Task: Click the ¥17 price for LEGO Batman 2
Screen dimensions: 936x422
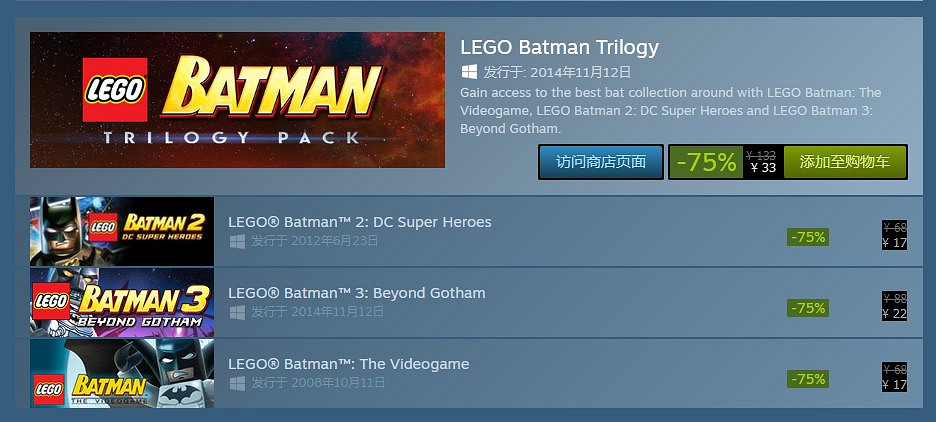Action: point(894,243)
